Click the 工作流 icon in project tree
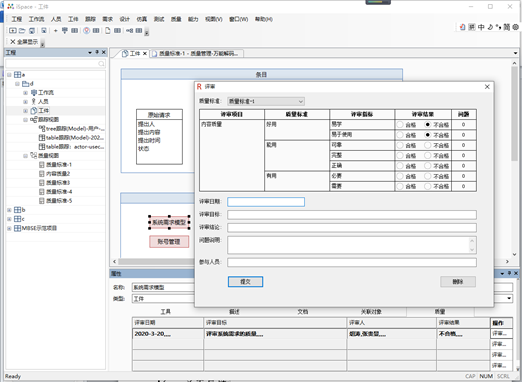The image size is (522, 382). click(34, 92)
